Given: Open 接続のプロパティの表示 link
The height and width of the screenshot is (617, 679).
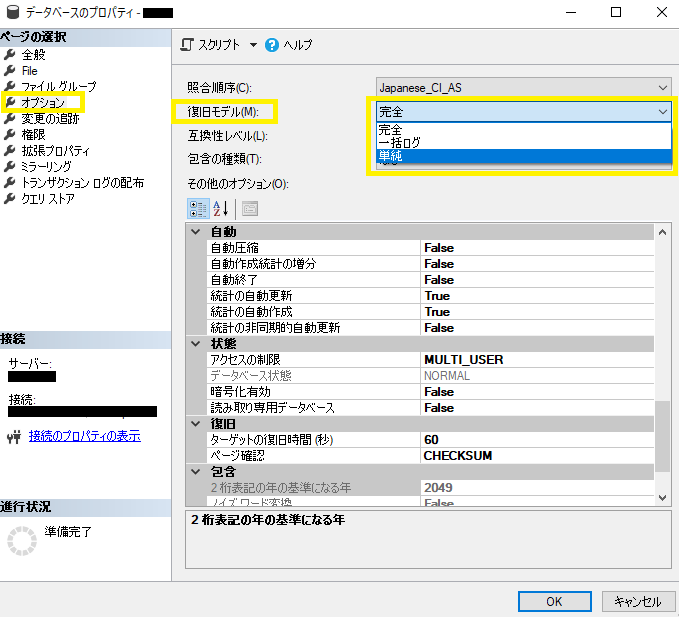Looking at the screenshot, I should click(x=85, y=436).
